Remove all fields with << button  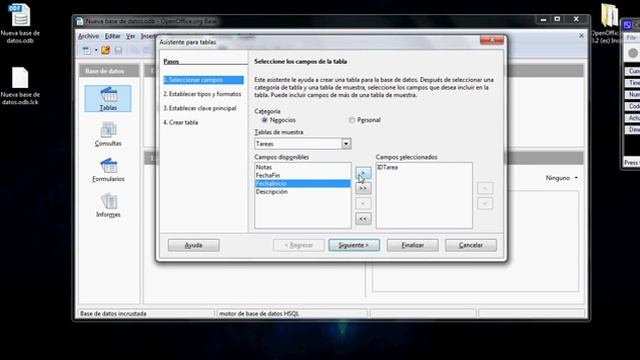[363, 219]
